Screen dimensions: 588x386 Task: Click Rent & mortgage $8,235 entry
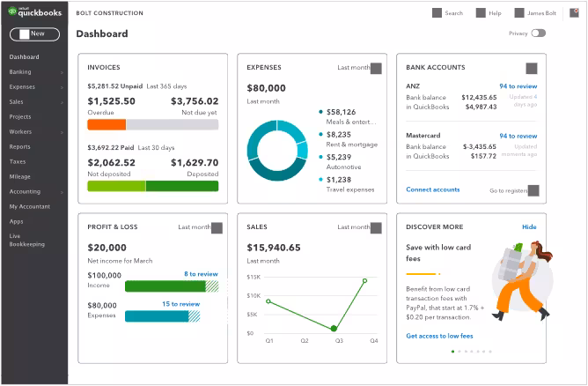(348, 139)
